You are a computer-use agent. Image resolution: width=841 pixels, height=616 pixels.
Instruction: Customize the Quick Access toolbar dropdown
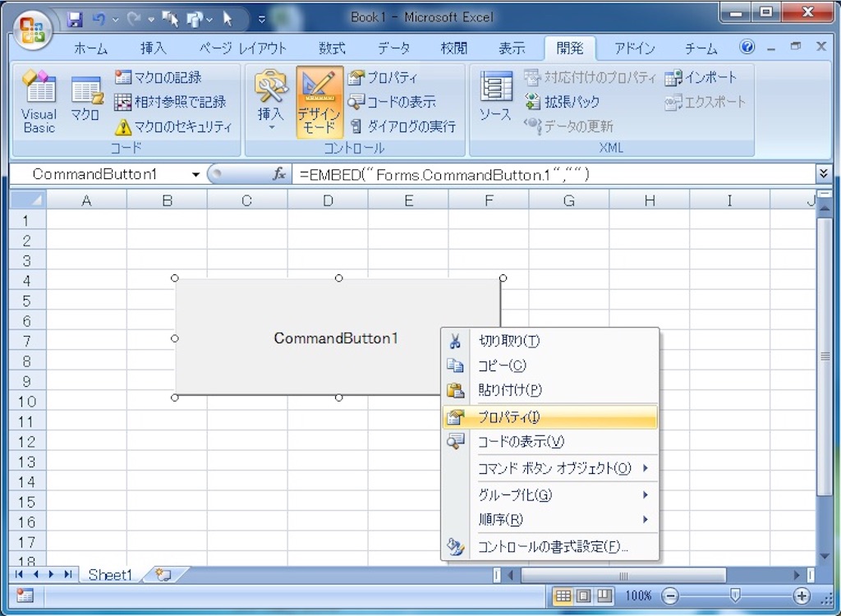pos(262,20)
